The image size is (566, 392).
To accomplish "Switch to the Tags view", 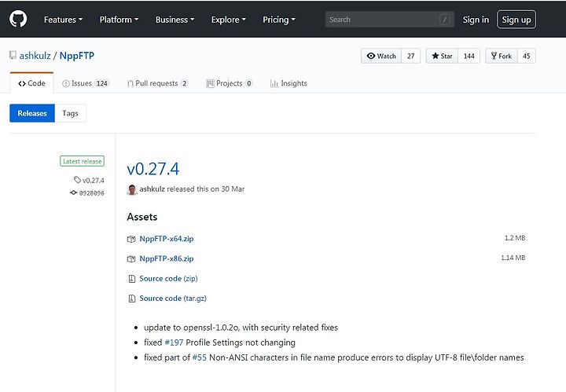I will click(70, 113).
